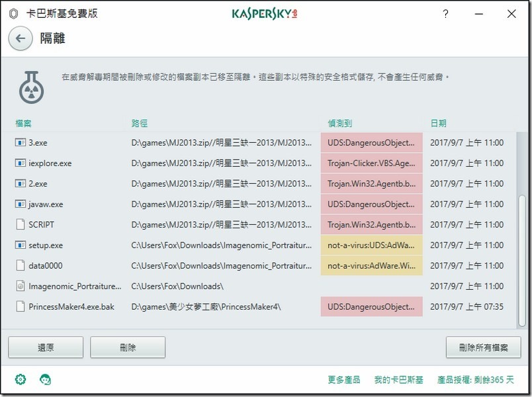The image size is (532, 397).
Task: Click 刪除所有檔案 (Delete all files) button
Action: pyautogui.click(x=484, y=347)
